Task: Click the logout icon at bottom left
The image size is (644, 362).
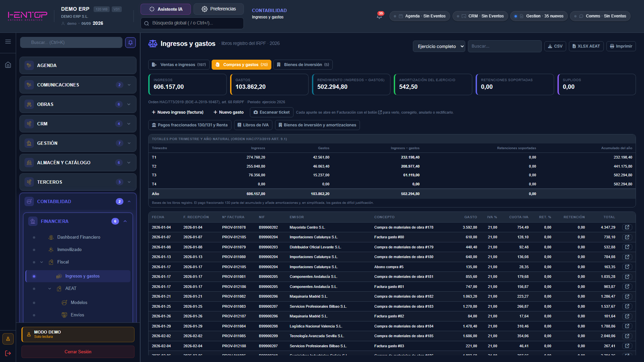Action: (8, 353)
